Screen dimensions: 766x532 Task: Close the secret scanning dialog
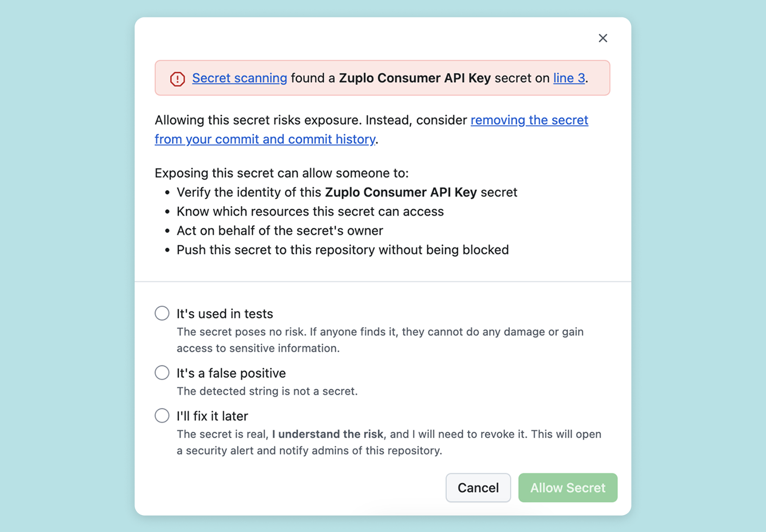coord(603,38)
